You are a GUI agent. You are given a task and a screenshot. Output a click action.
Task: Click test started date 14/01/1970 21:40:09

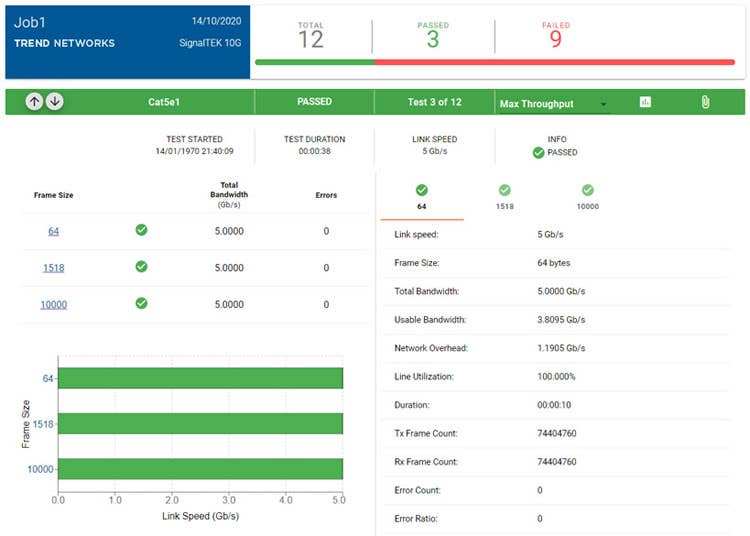click(194, 151)
